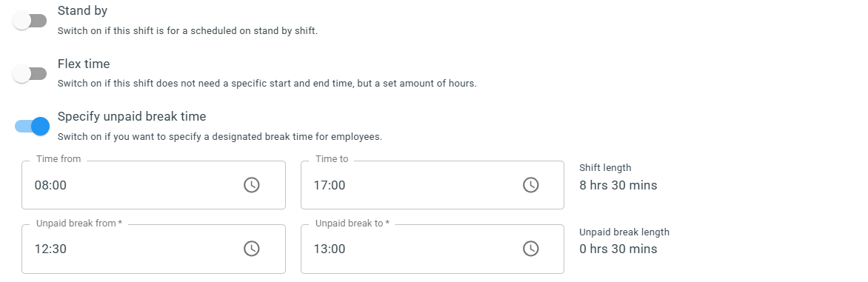Click the Unpaid break to value 13:00
Image resolution: width=868 pixels, height=282 pixels.
tap(330, 249)
